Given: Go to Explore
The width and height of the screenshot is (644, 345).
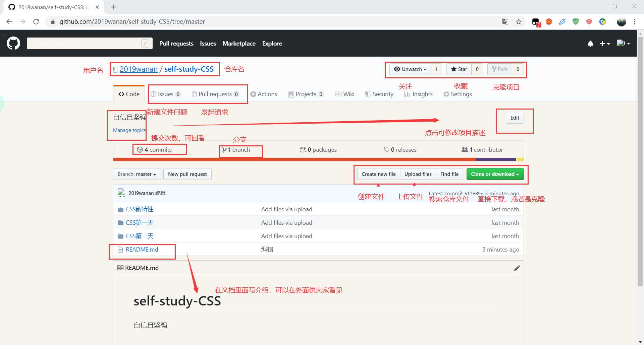Looking at the screenshot, I should [x=272, y=44].
